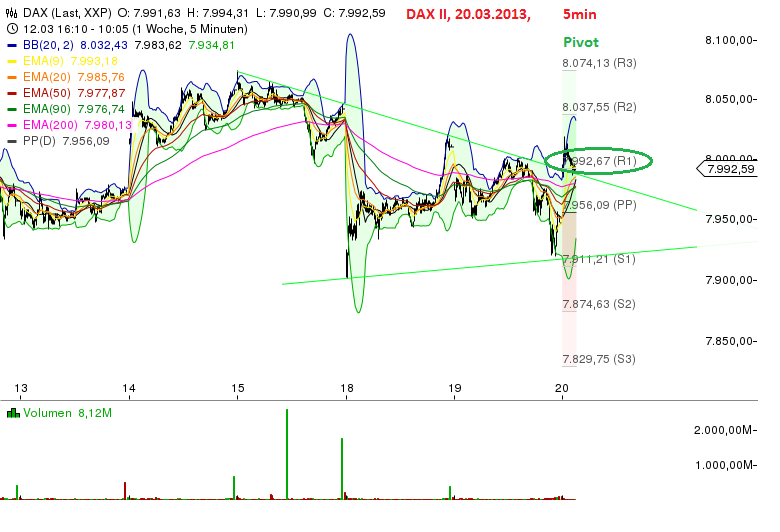Click the upper Bollinger value 8.032,43
Viewport: 780px width, 532px height.
104,45
